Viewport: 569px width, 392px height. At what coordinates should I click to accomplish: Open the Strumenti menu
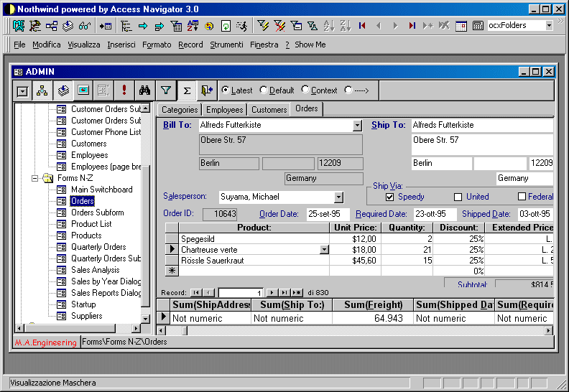click(x=226, y=45)
